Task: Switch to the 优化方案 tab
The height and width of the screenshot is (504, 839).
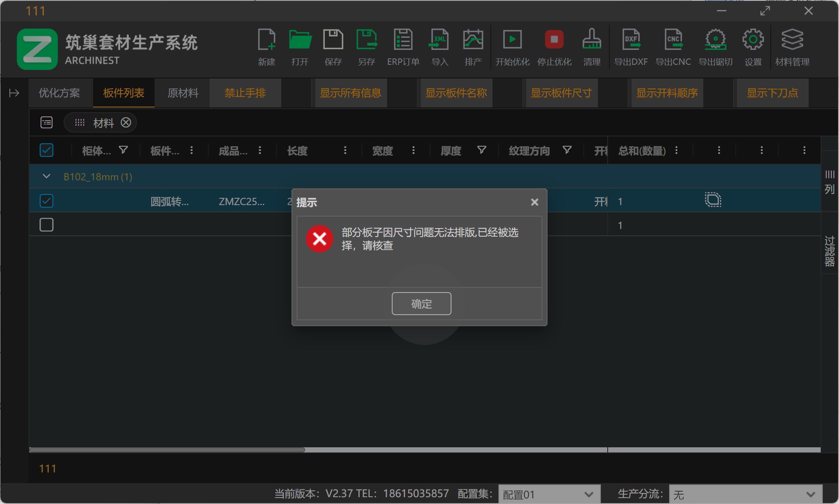Action: (59, 93)
